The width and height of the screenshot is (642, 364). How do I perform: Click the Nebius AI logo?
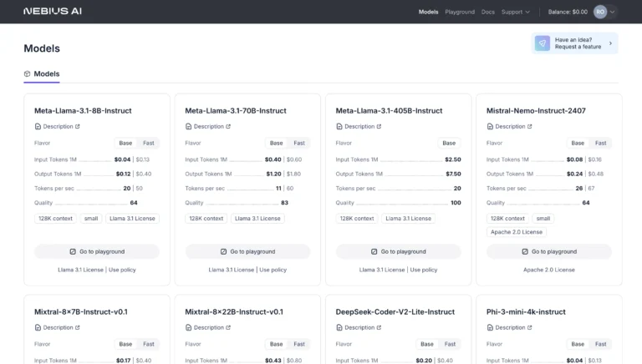53,12
